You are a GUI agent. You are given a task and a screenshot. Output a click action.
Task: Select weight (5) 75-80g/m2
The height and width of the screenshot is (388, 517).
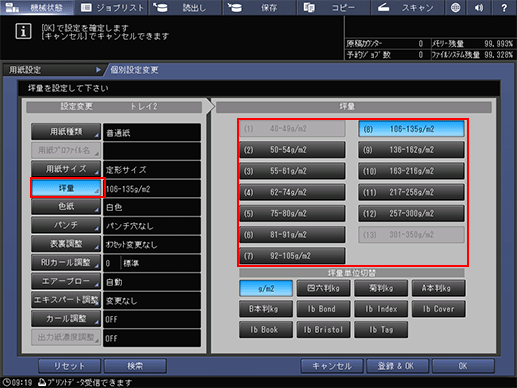point(292,214)
